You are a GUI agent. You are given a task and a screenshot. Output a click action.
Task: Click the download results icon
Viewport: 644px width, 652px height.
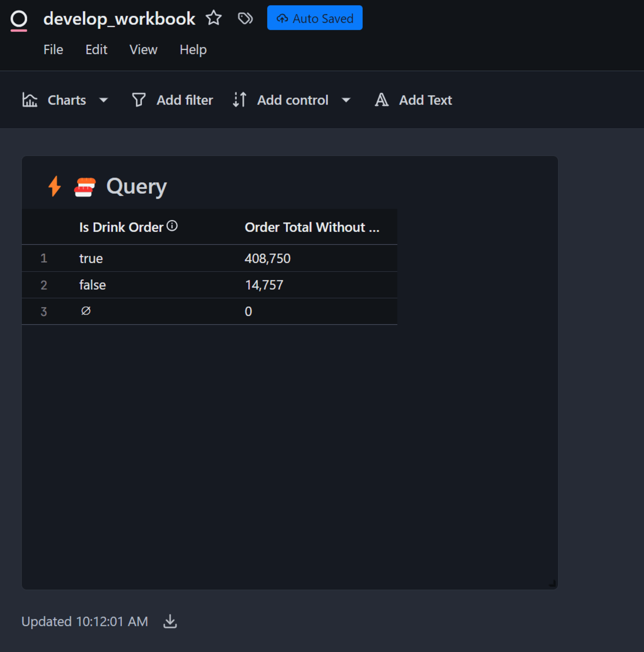tap(170, 621)
